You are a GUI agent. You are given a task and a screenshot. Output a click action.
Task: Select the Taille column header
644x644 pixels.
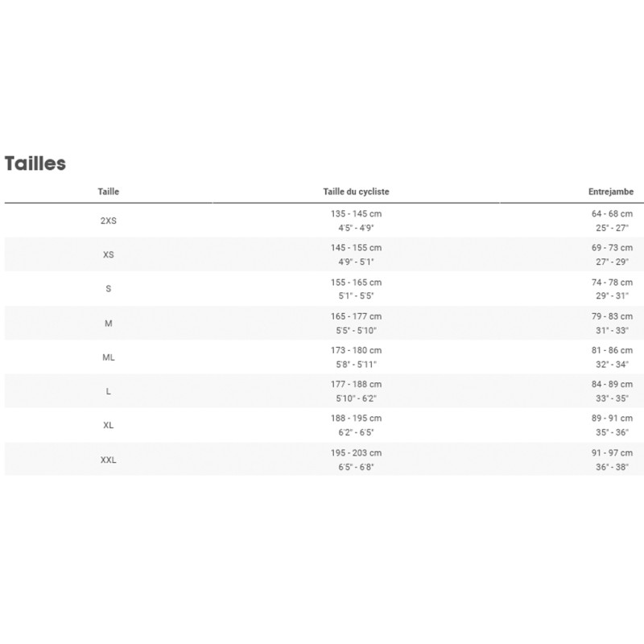(109, 192)
